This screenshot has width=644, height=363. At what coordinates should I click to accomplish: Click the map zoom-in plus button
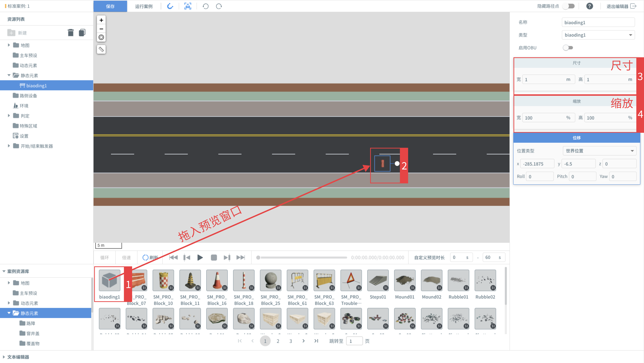pos(101,20)
